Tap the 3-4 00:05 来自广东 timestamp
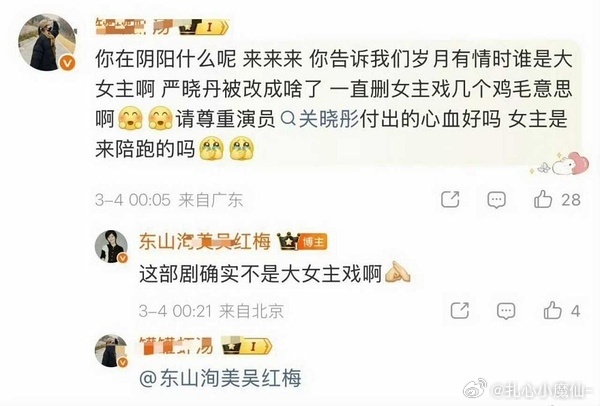The width and height of the screenshot is (600, 406). [169, 200]
